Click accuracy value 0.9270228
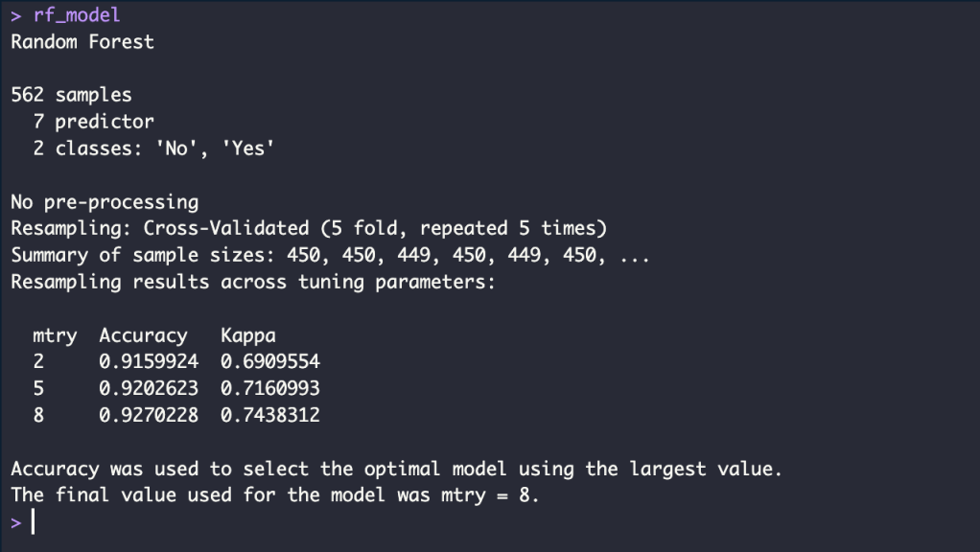The width and height of the screenshot is (980, 552). [149, 416]
